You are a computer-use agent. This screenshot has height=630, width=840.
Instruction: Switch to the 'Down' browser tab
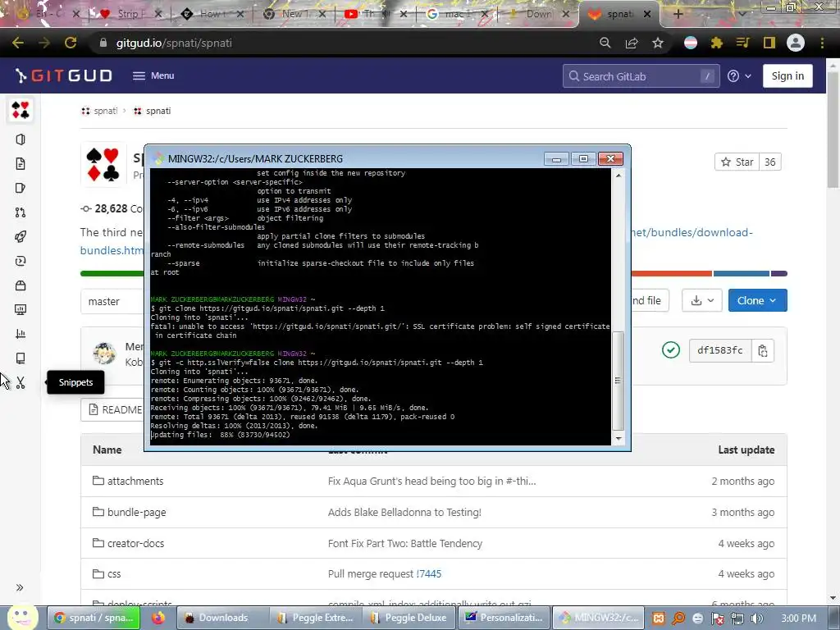pos(538,14)
